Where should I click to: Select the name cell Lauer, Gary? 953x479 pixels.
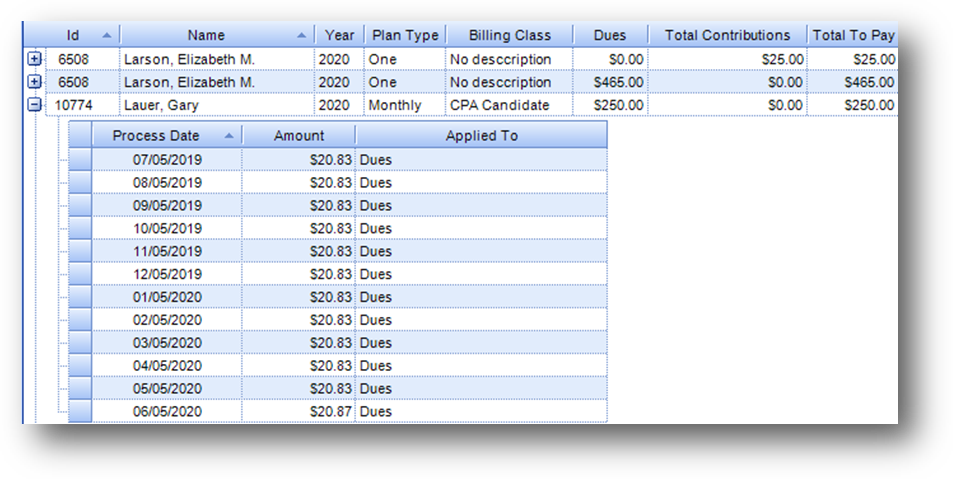218,105
